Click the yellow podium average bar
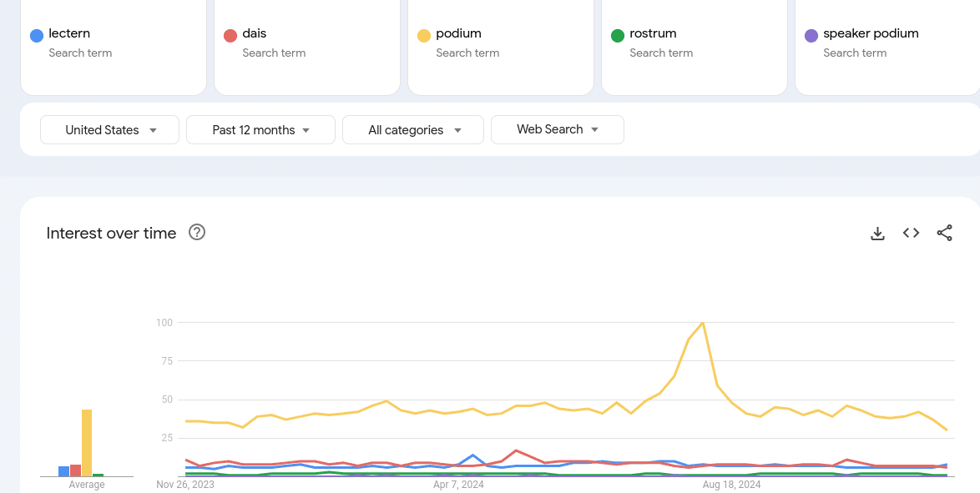Image resolution: width=980 pixels, height=493 pixels. (87, 442)
